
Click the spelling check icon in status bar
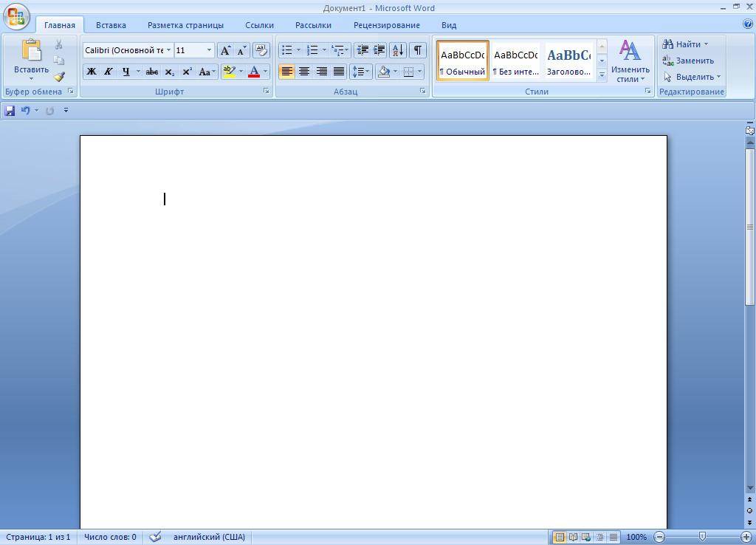(155, 537)
